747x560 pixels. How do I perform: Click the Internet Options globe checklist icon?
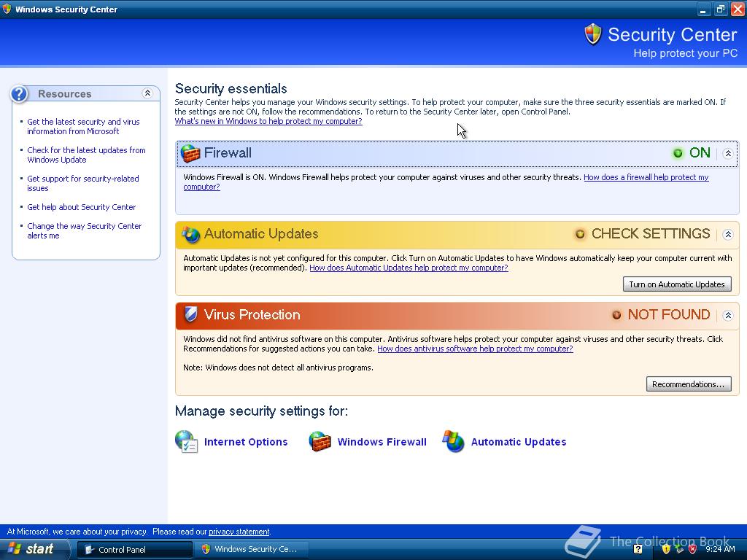(x=186, y=441)
